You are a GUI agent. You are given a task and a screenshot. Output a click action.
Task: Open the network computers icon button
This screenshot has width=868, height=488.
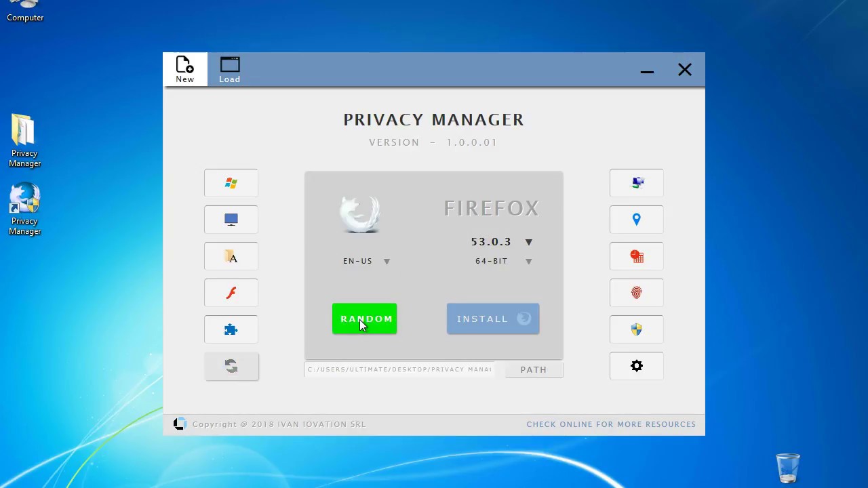(637, 183)
